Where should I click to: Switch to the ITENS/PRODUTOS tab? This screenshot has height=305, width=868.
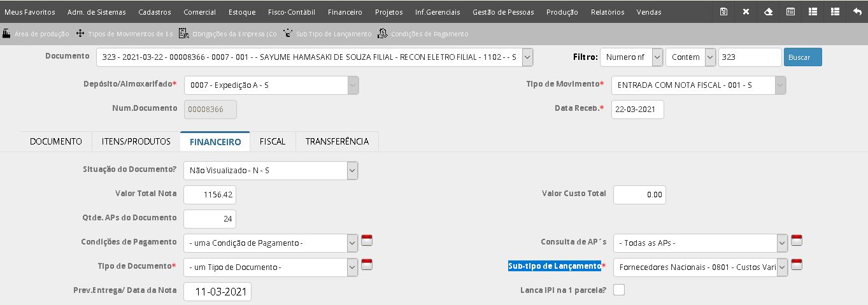coord(136,141)
